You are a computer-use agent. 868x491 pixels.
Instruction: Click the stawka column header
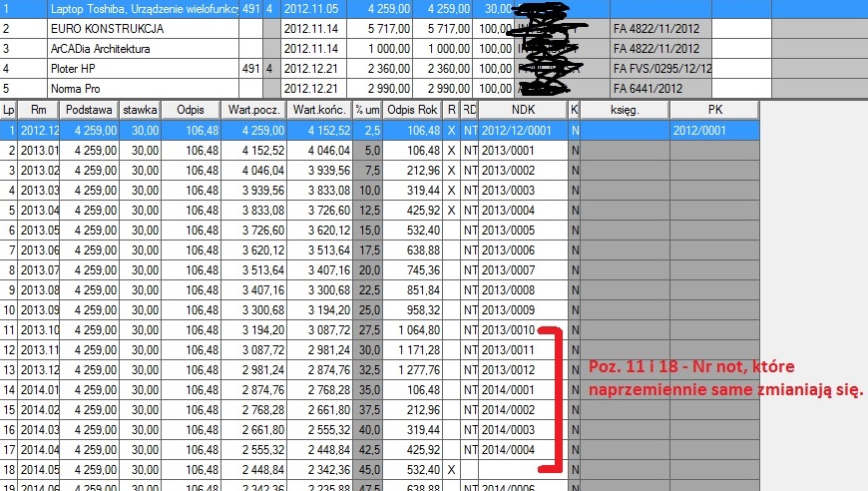pyautogui.click(x=140, y=110)
